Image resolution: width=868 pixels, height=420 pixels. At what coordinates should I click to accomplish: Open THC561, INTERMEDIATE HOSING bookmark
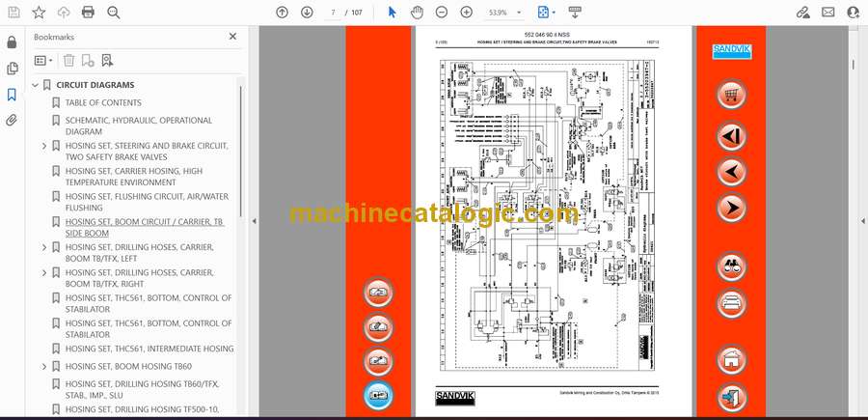(x=149, y=349)
